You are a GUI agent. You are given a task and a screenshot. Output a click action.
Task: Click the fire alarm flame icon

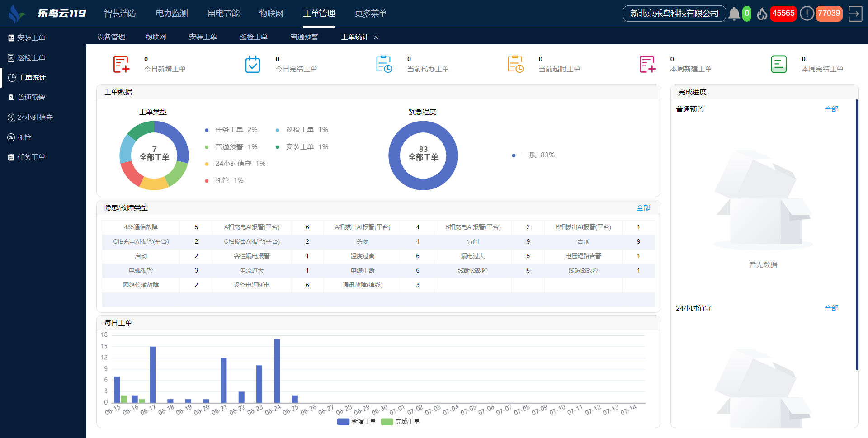coord(762,14)
